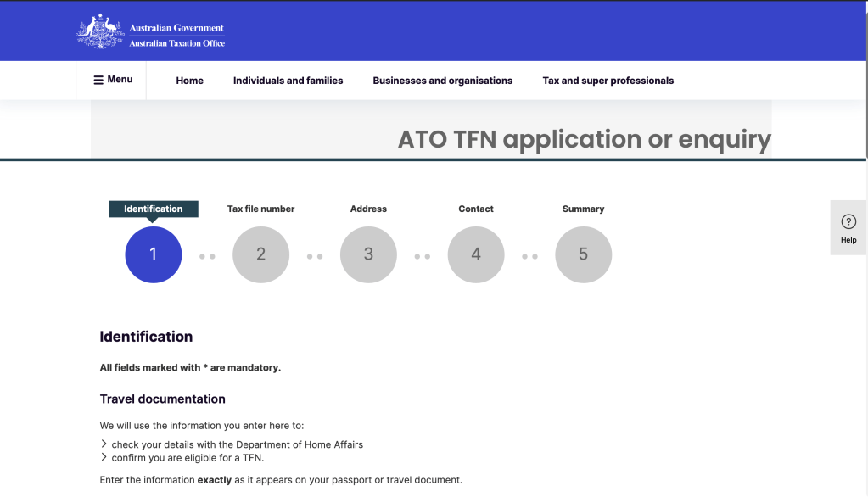This screenshot has height=497, width=868.
Task: Open Individuals and families navigation item
Action: pos(288,81)
